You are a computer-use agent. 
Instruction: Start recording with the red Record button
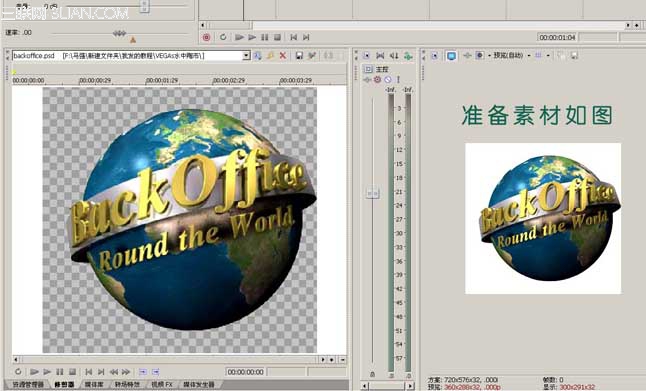click(x=206, y=37)
